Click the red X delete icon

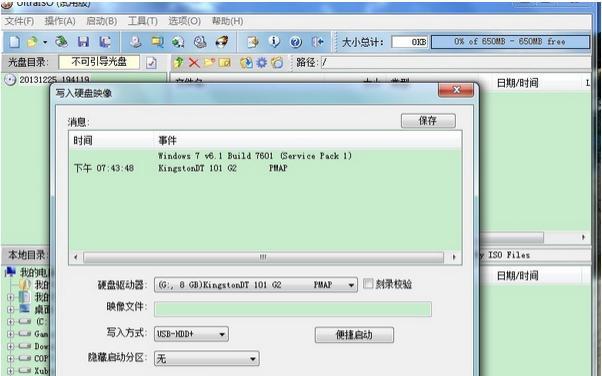point(194,63)
